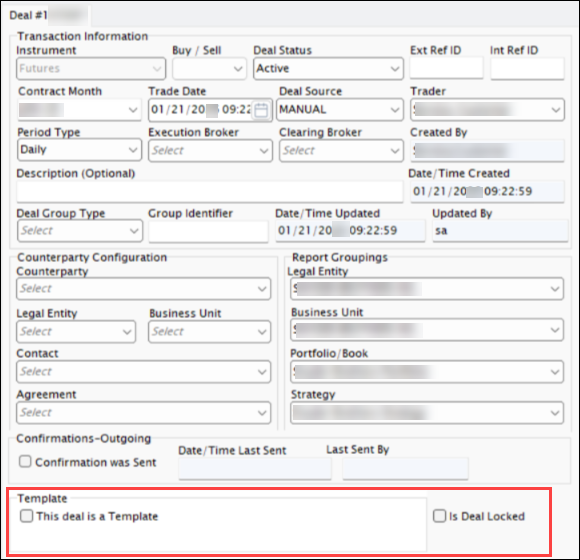Expand the Counterparty dropdown
Screen dimensions: 580x560
(144, 289)
